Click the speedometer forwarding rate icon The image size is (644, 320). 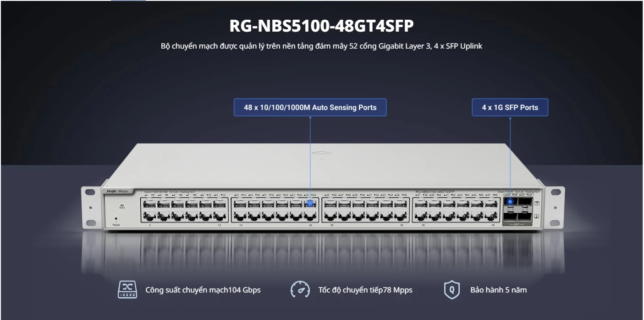[300, 290]
